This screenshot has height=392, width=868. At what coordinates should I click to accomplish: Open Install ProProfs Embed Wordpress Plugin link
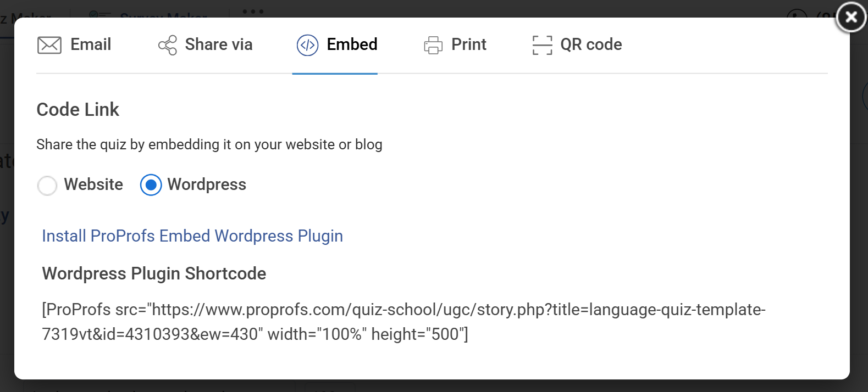point(192,236)
